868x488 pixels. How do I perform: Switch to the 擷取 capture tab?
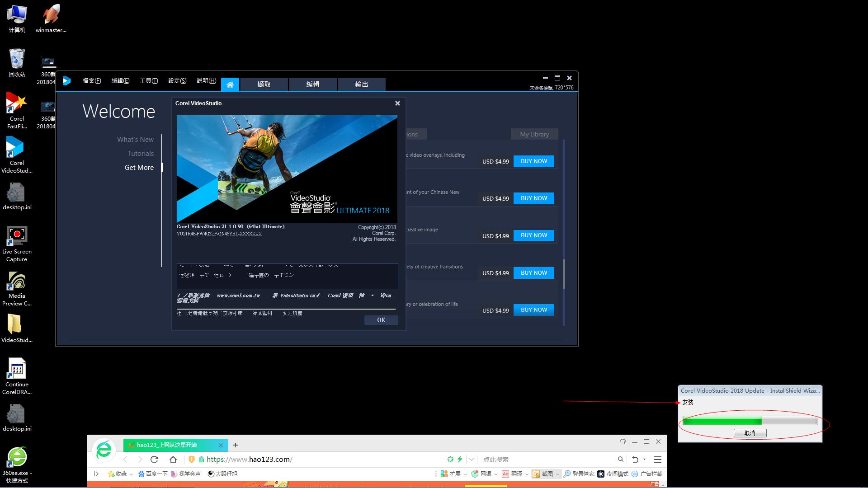tap(264, 84)
